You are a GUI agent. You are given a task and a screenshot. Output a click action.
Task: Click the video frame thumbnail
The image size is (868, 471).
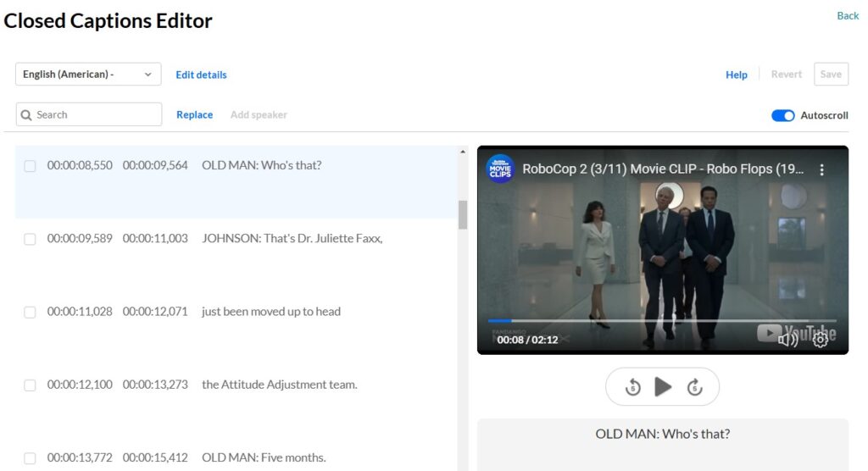tap(663, 249)
